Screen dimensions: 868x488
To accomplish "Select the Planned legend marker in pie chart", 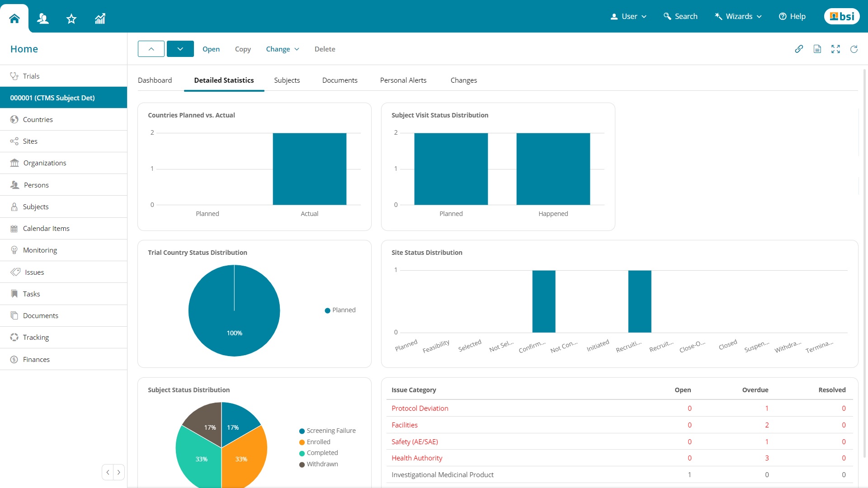I will tap(327, 310).
